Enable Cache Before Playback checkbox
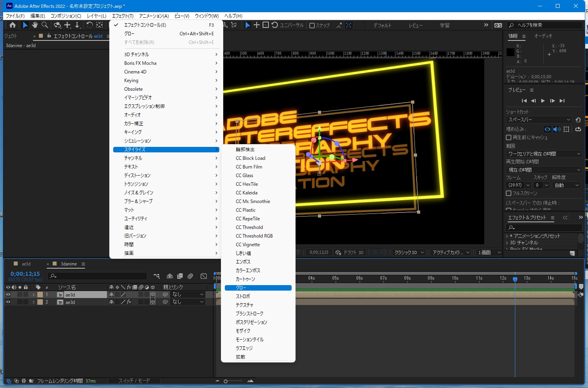The width and height of the screenshot is (588, 388). coord(509,137)
